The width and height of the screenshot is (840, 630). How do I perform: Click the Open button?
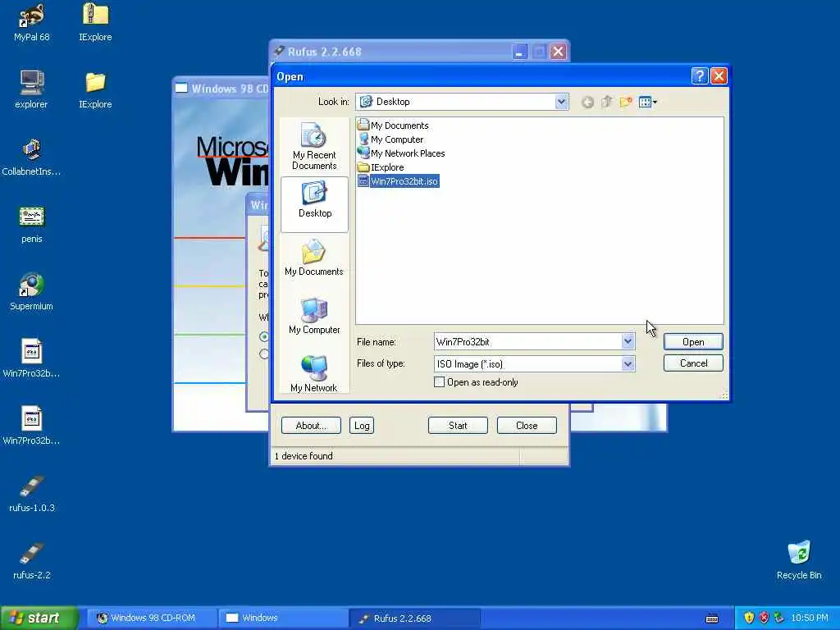693,342
